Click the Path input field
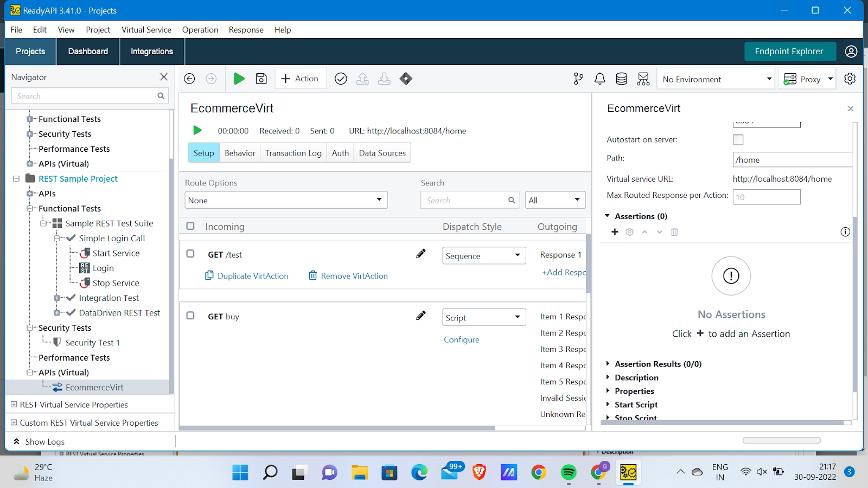868x488 pixels. coord(793,159)
